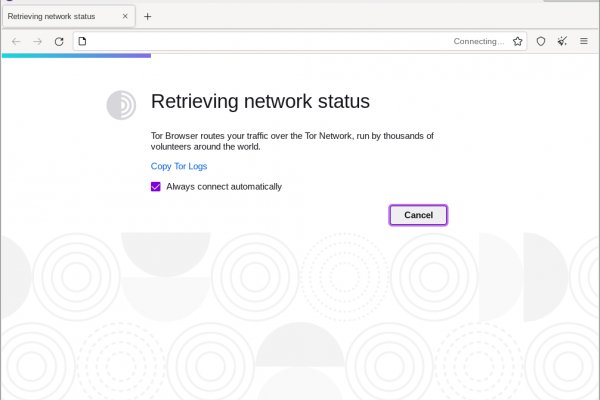Bookmark this page with the star icon
The image size is (600, 400).
(x=518, y=42)
